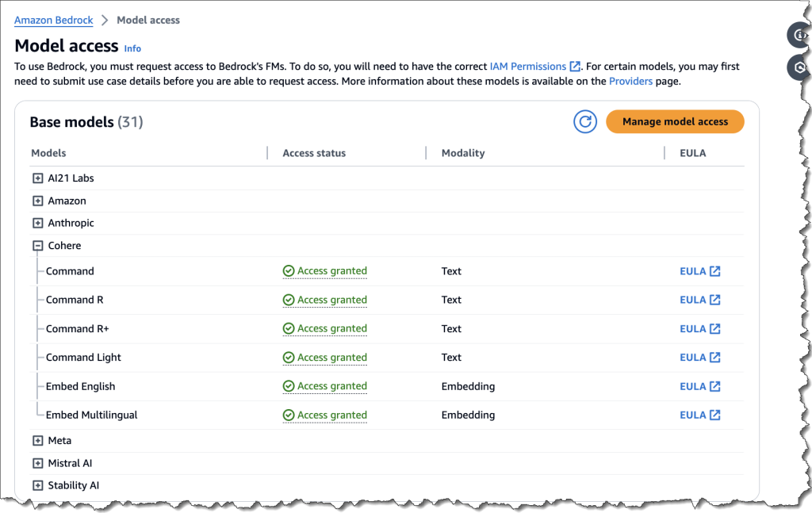
Task: Click the Modality column header
Action: coord(463,153)
